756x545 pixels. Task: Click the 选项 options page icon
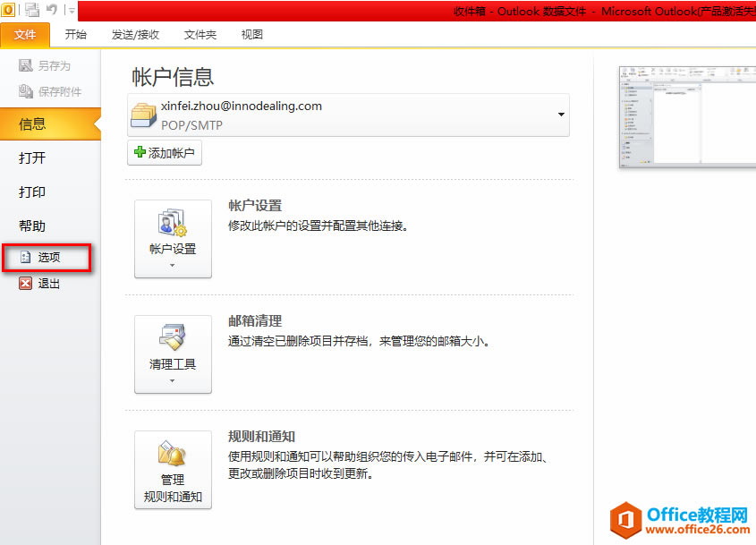tap(26, 257)
